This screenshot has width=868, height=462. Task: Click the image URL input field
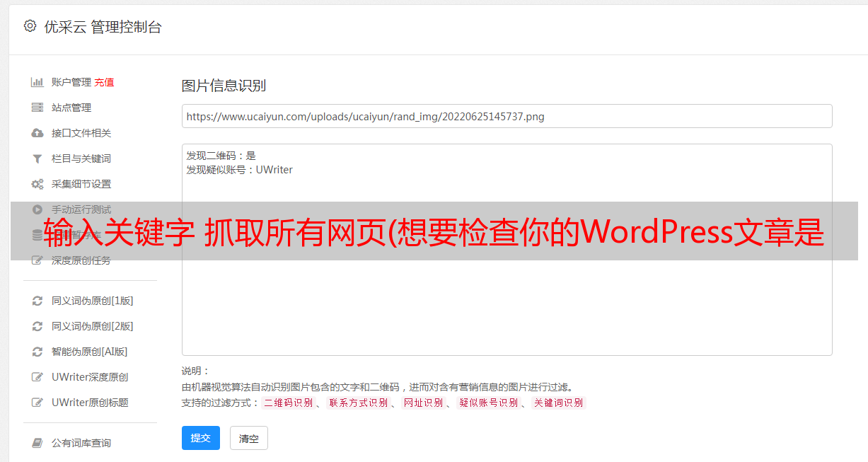[x=507, y=116]
